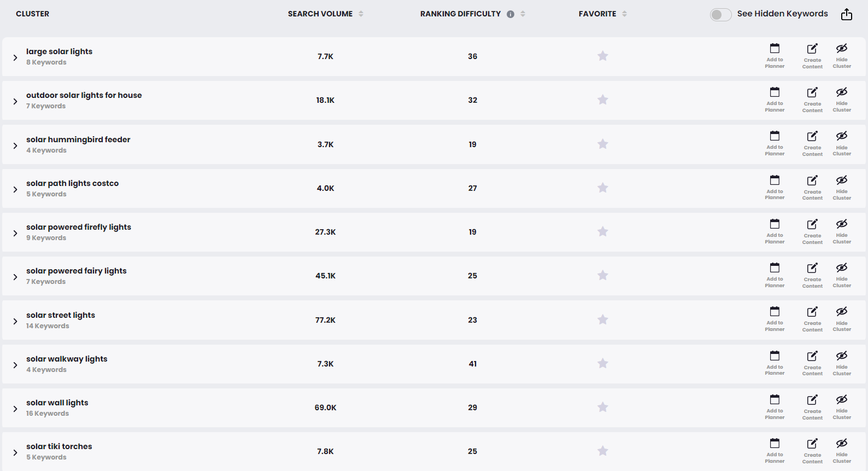Open ranking difficulty info tooltip icon
Image resolution: width=868 pixels, height=471 pixels.
pyautogui.click(x=511, y=14)
